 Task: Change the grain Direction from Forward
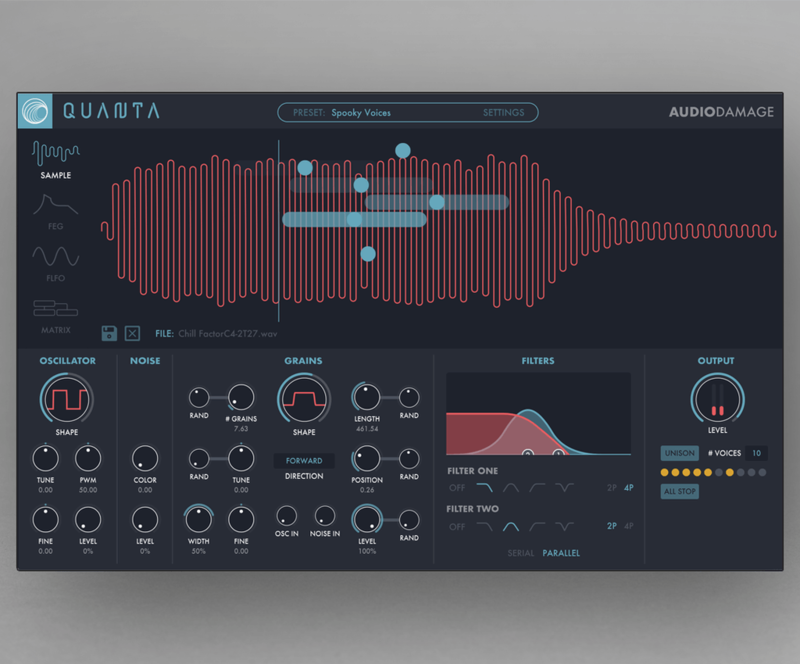(304, 461)
